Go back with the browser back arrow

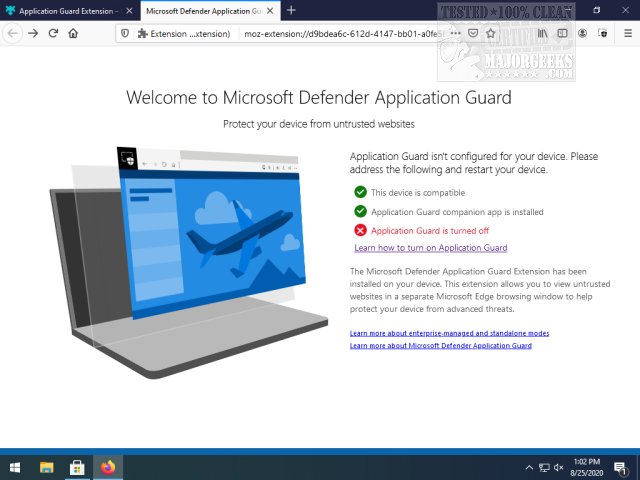(x=13, y=33)
